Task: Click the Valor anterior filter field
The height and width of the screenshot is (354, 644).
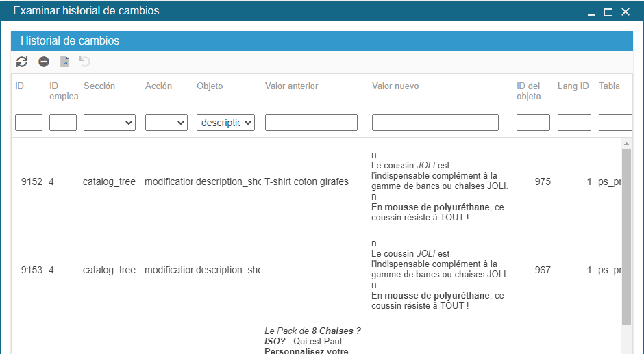Action: [311, 123]
